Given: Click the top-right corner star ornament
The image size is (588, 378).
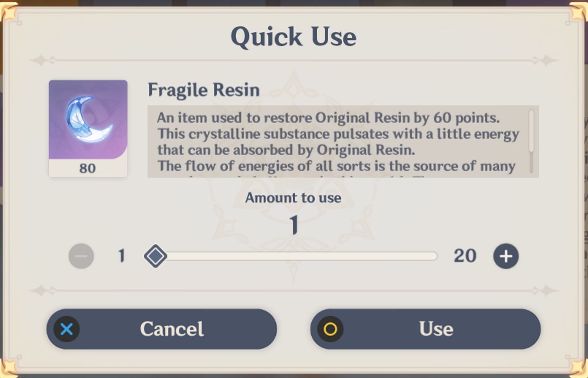Looking at the screenshot, I should point(578,12).
